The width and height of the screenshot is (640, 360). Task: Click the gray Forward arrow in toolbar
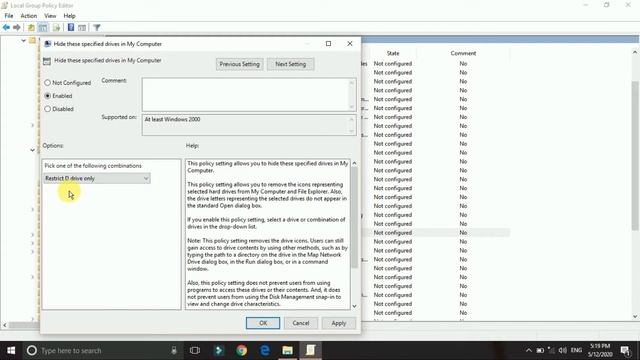pos(17,27)
